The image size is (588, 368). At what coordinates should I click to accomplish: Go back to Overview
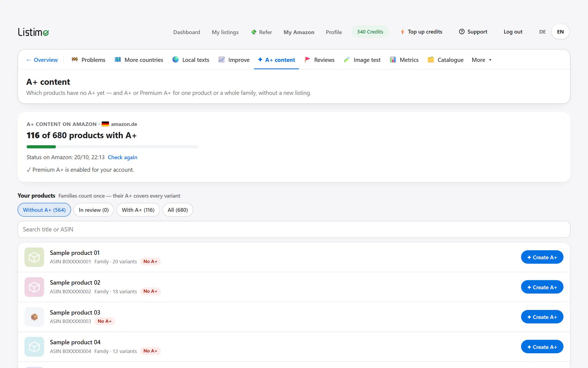42,60
